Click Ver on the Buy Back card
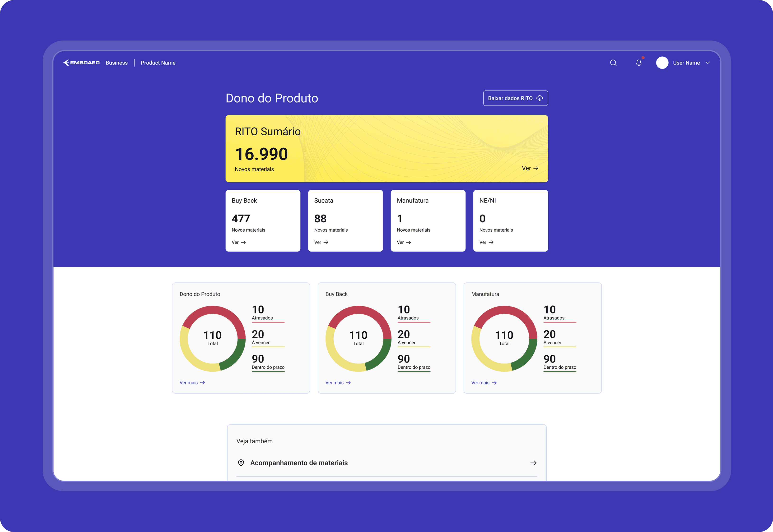Viewport: 773px width, 532px height. 238,242
